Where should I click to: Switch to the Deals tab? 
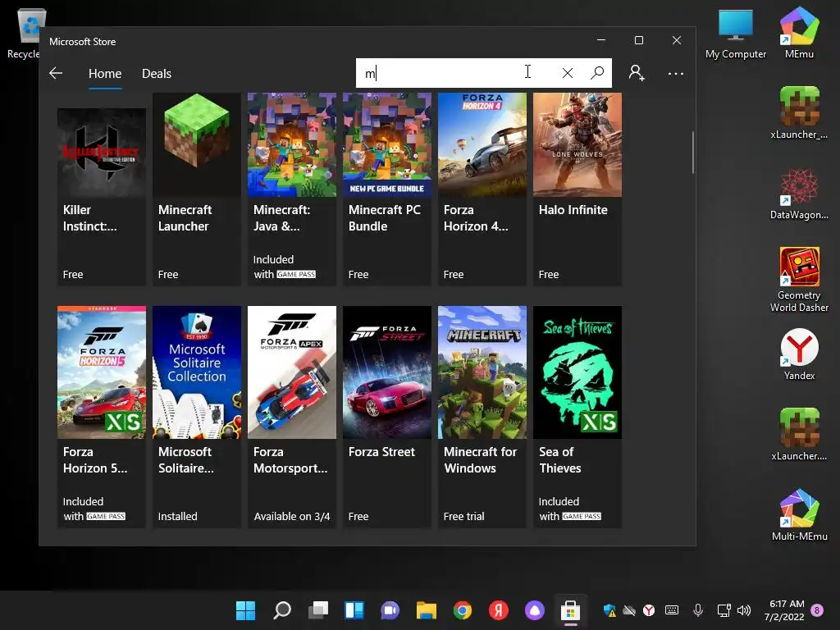[157, 73]
